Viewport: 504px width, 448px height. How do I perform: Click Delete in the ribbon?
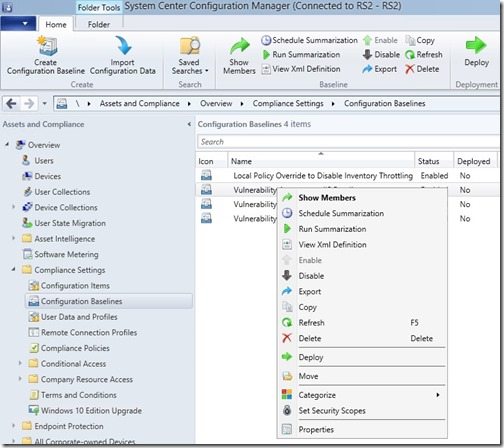click(422, 69)
